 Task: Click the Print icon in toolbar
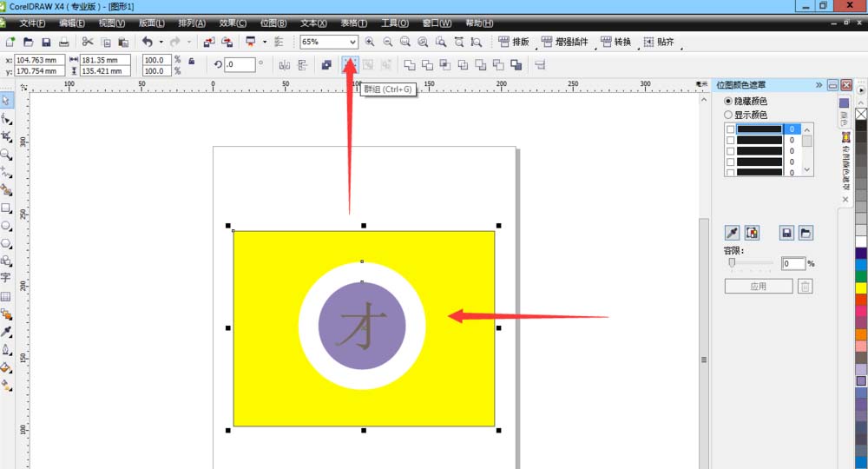tap(64, 42)
